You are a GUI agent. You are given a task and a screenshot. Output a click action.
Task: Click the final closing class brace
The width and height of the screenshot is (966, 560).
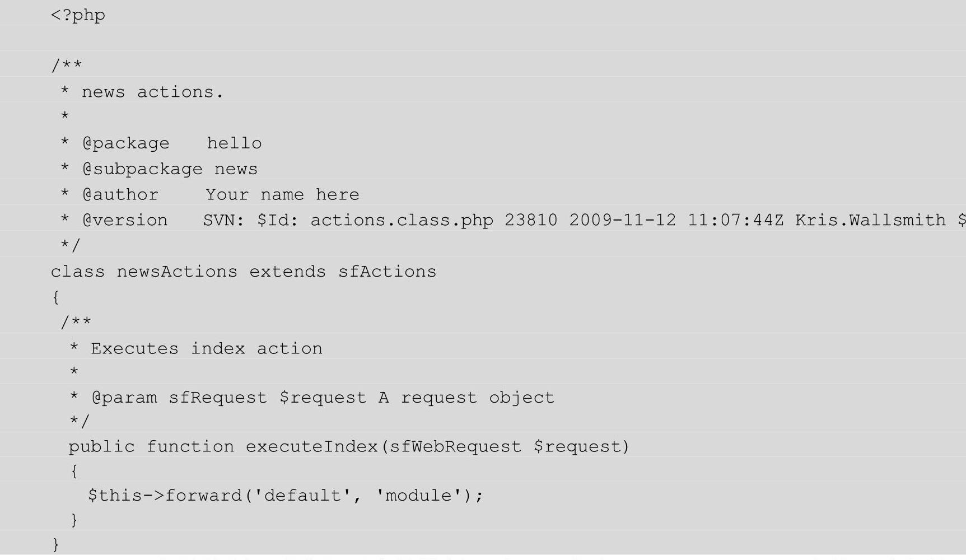[x=55, y=544]
